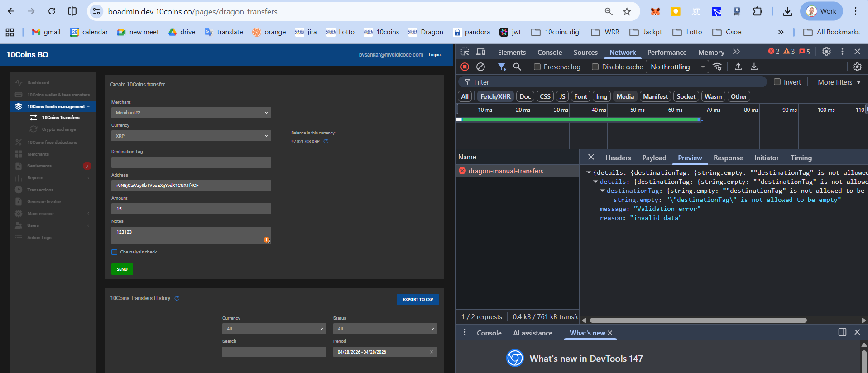This screenshot has height=373, width=868.
Task: Collapse the destinationTag node in preview
Action: [602, 191]
